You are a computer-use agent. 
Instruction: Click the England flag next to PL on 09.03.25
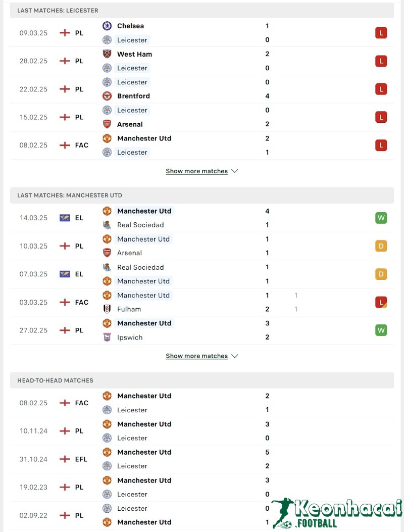click(x=65, y=32)
